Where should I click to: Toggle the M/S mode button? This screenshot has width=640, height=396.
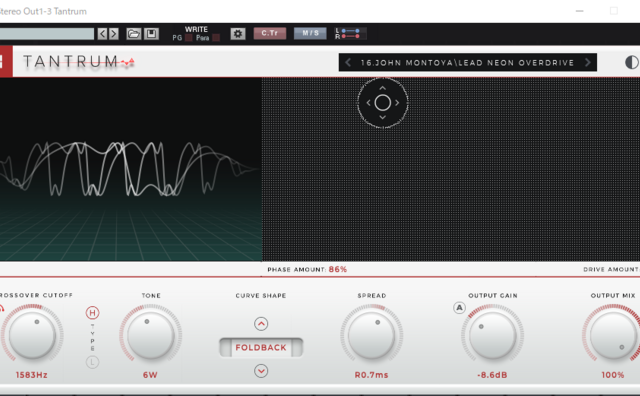pyautogui.click(x=310, y=33)
